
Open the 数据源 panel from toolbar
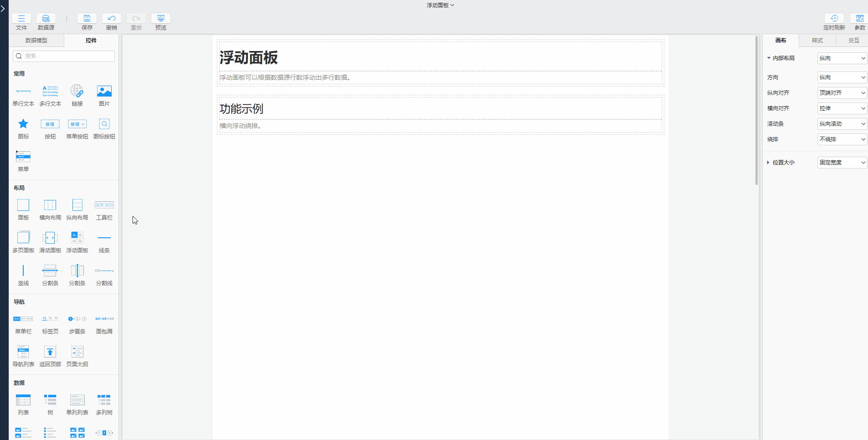(x=46, y=21)
